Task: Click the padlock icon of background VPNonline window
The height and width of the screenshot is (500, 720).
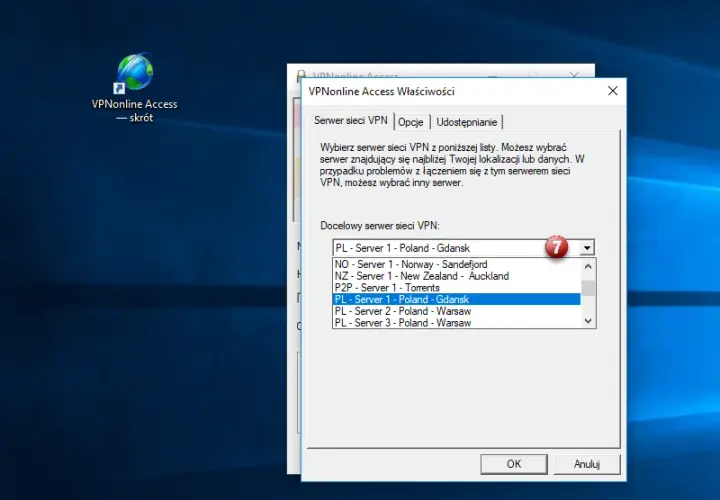Action: (x=301, y=74)
